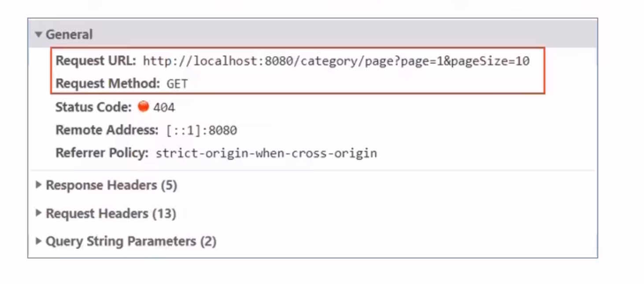Image resolution: width=644 pixels, height=284 pixels.
Task: Click the localhost:8080 request URL value
Action: click(336, 61)
